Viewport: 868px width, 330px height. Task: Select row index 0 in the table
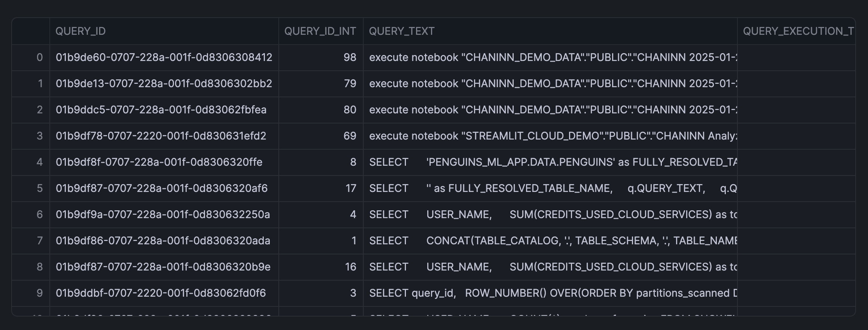pos(39,57)
